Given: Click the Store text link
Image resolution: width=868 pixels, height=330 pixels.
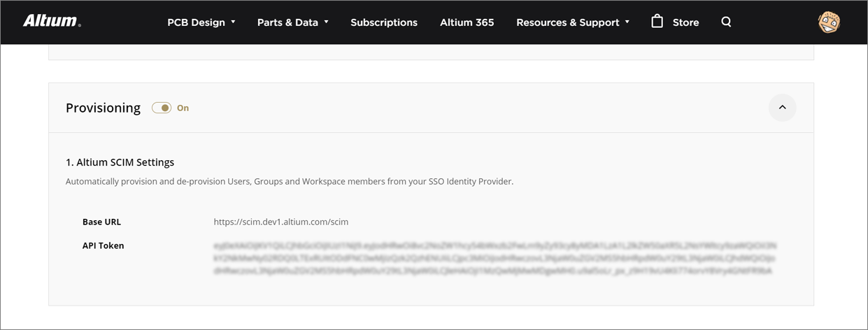Looking at the screenshot, I should click(685, 22).
